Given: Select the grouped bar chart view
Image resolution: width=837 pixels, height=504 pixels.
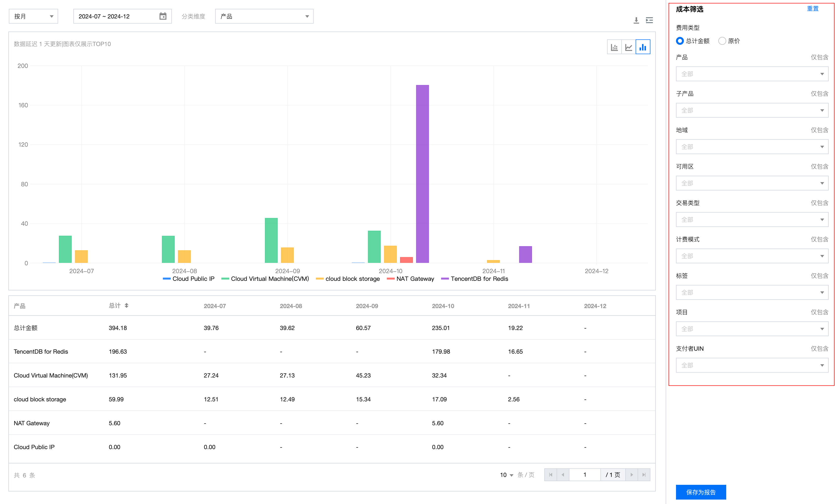Looking at the screenshot, I should pyautogui.click(x=643, y=47).
